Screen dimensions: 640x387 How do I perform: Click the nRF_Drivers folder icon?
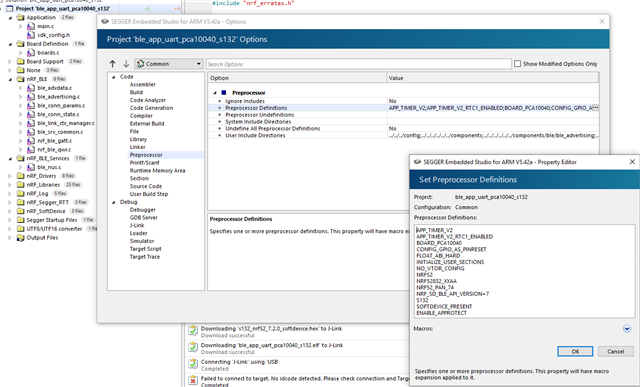click(20, 176)
